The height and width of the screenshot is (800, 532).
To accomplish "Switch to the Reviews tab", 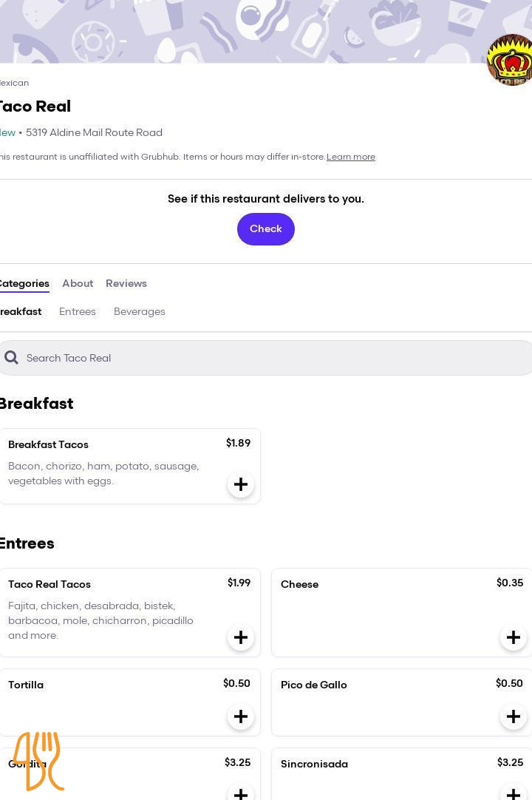I will pos(126,284).
